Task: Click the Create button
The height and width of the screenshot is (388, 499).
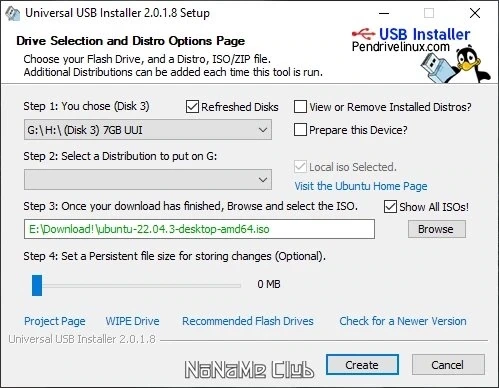Action: (x=362, y=365)
